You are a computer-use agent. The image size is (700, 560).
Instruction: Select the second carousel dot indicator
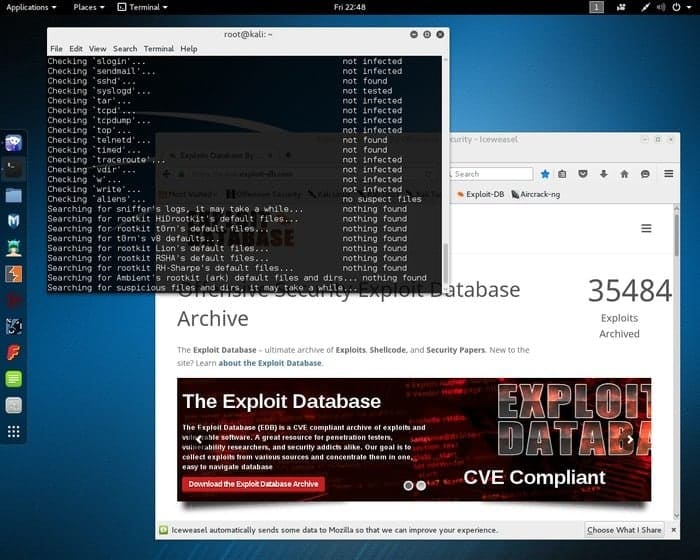tap(421, 485)
